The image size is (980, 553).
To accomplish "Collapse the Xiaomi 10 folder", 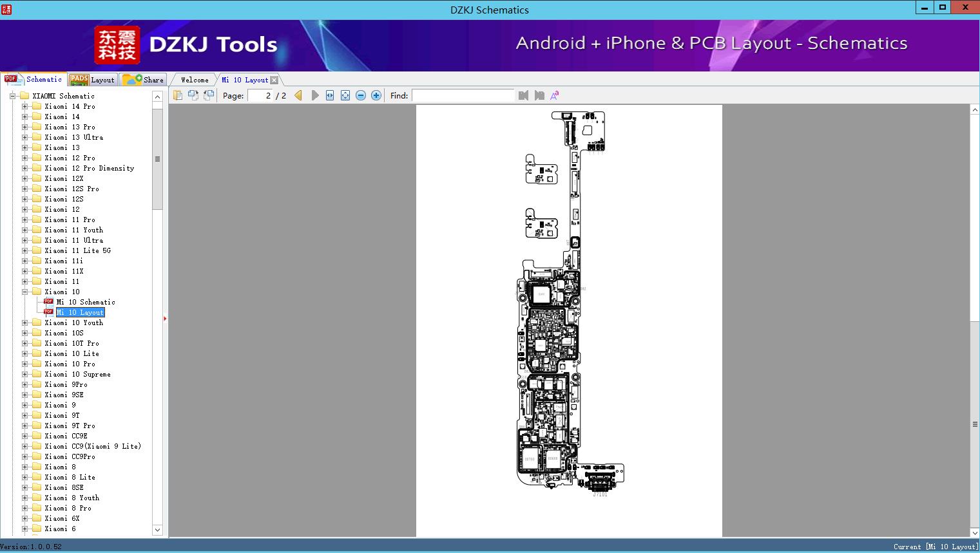I will pyautogui.click(x=24, y=292).
